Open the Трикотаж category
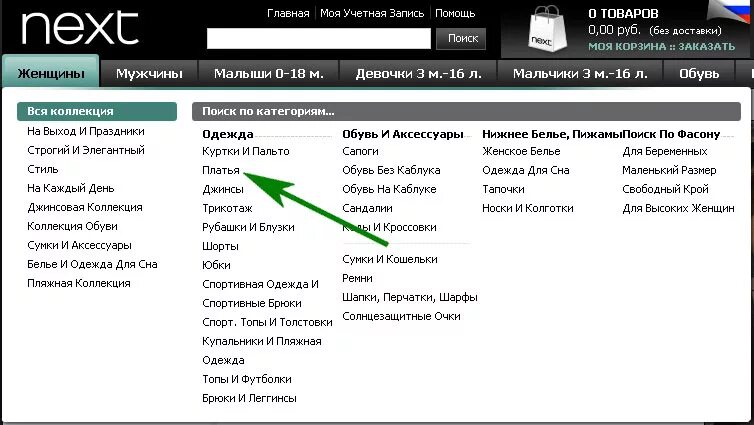 227,208
